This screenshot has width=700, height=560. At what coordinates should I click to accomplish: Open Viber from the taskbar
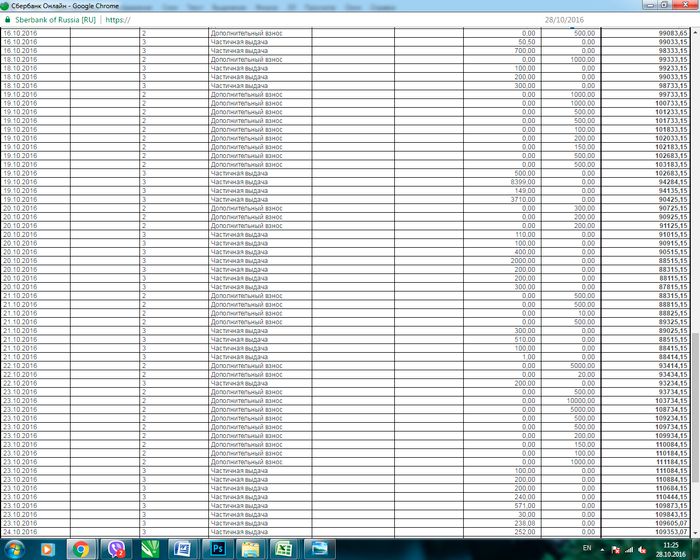116,549
